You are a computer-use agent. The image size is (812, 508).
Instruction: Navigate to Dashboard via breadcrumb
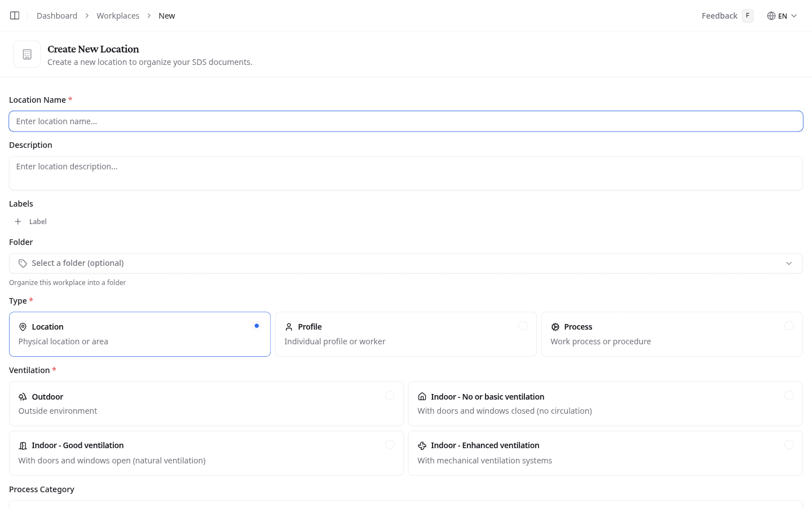click(56, 15)
